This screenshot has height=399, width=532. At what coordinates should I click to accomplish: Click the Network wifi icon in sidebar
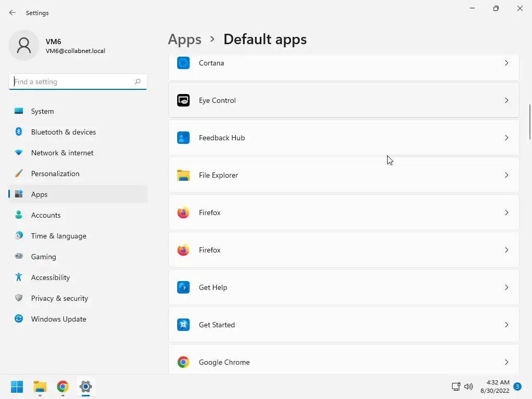[x=19, y=153]
